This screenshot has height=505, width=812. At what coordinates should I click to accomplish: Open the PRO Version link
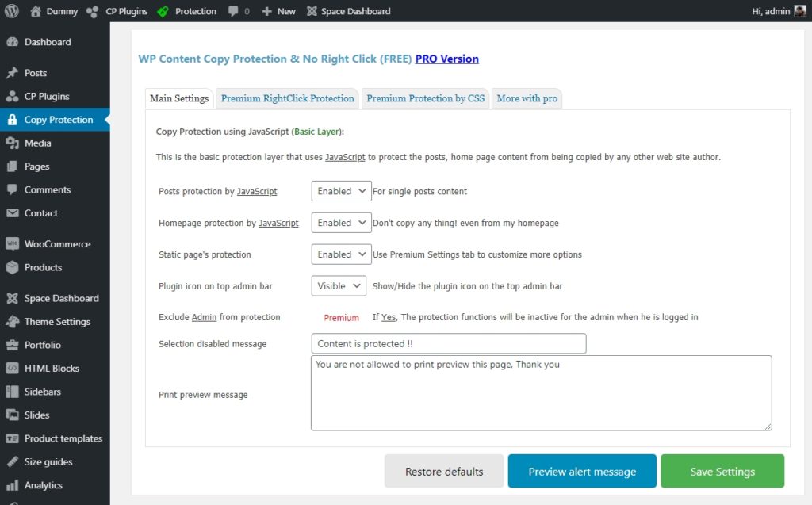447,59
